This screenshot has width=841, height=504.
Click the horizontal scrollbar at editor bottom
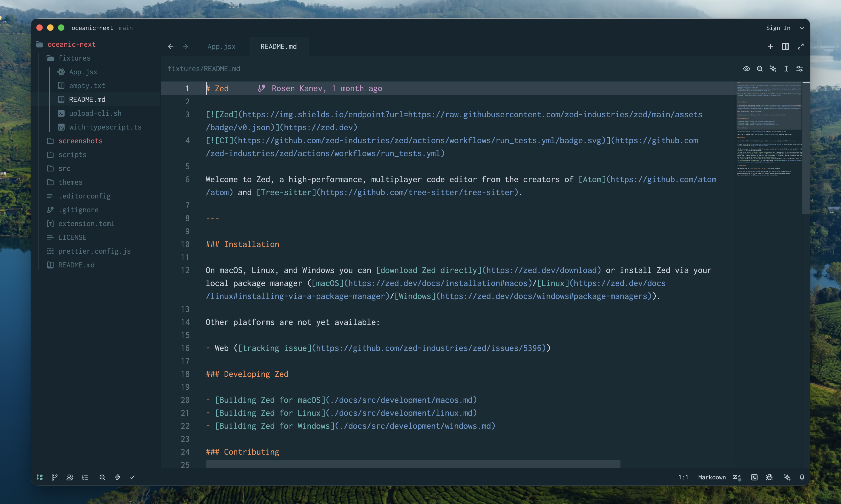point(413,464)
